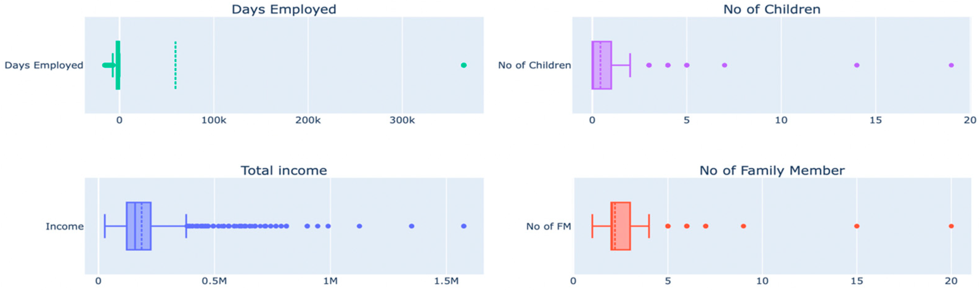Click the "Days Employed" chart title
This screenshot has height=291, width=980.
[x=284, y=9]
